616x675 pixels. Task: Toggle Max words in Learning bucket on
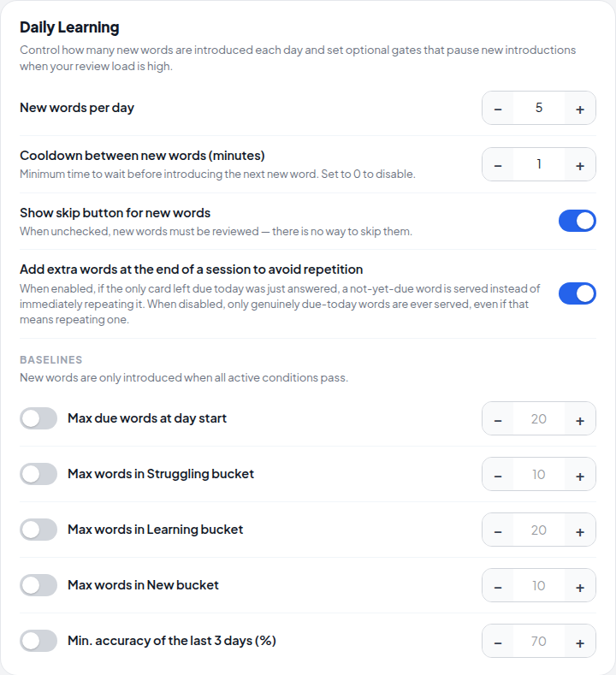point(38,530)
